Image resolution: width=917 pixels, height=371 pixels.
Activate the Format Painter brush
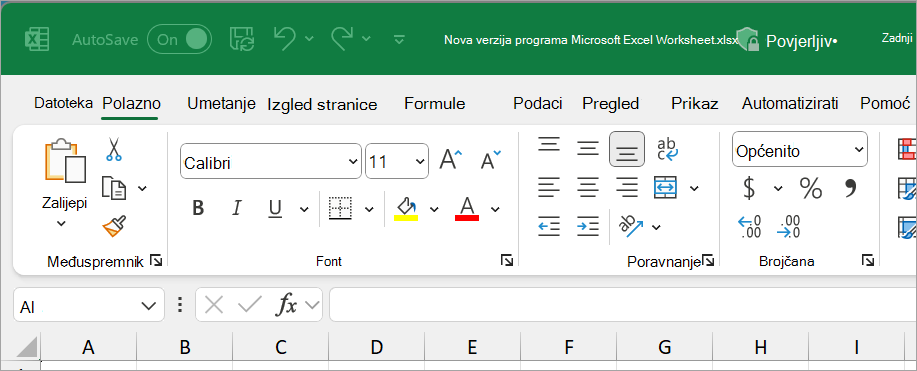[114, 226]
